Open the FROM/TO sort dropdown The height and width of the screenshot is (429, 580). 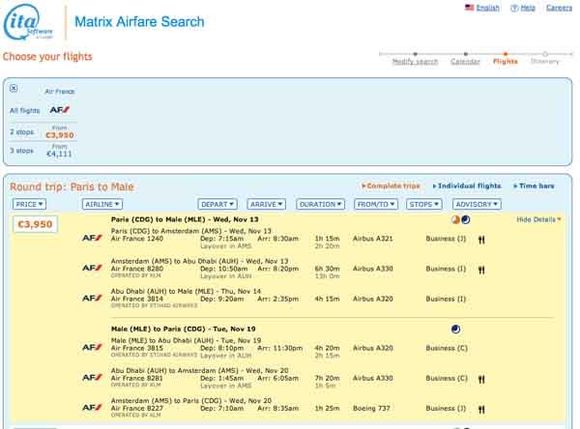coord(376,204)
